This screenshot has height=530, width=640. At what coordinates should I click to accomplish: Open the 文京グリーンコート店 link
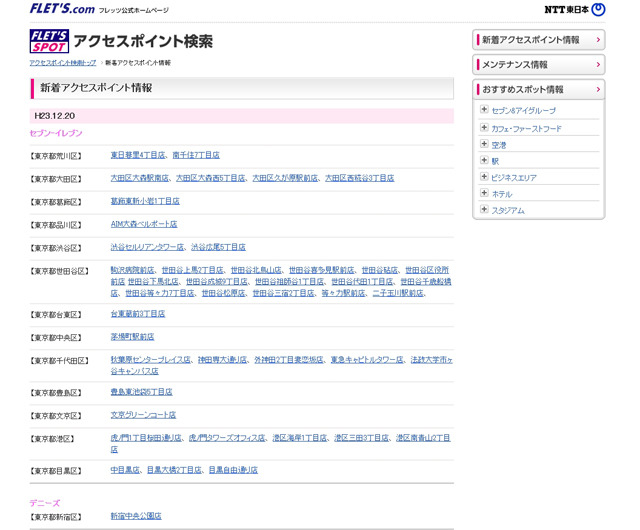[x=143, y=415]
